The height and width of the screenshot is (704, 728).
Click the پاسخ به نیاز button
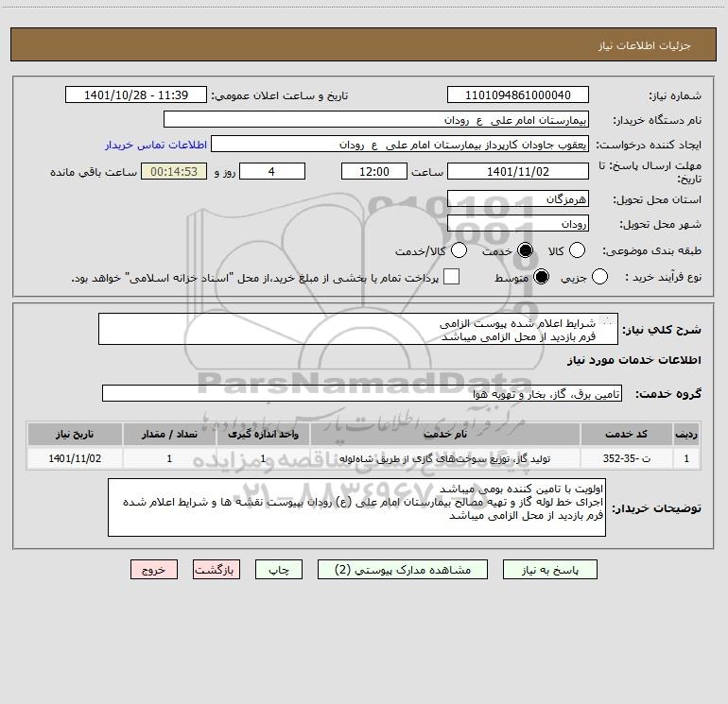point(549,570)
